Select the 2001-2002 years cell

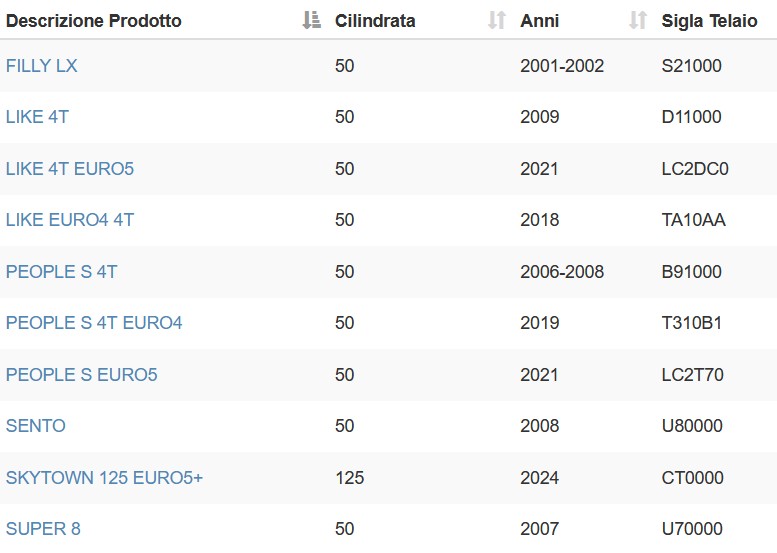pos(562,66)
